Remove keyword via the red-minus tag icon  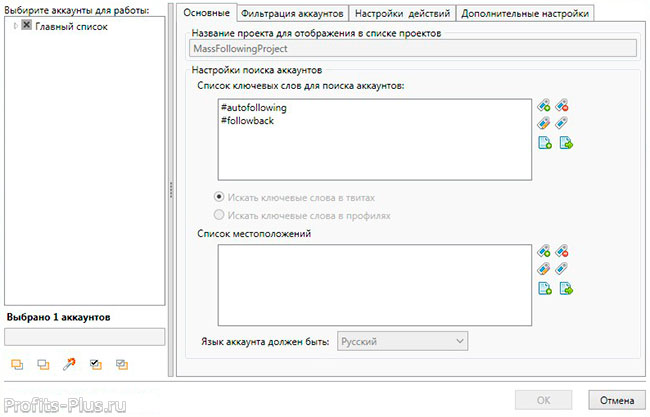click(562, 105)
